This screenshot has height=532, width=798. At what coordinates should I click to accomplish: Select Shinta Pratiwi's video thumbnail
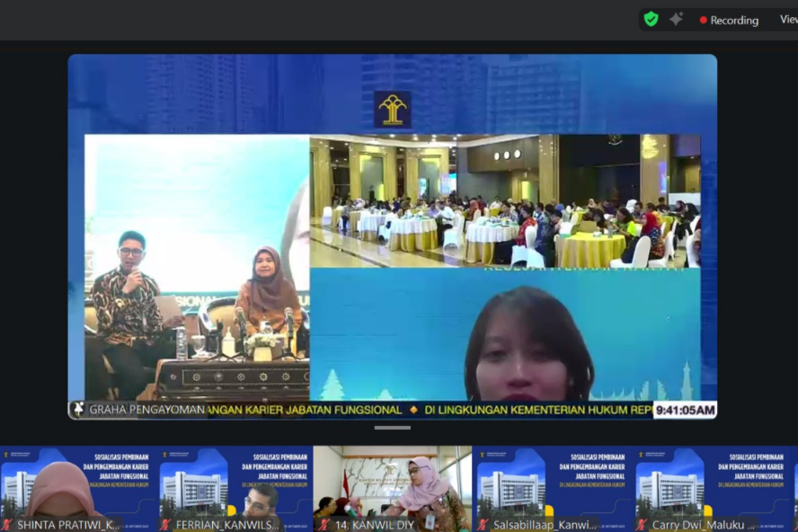pos(78,485)
